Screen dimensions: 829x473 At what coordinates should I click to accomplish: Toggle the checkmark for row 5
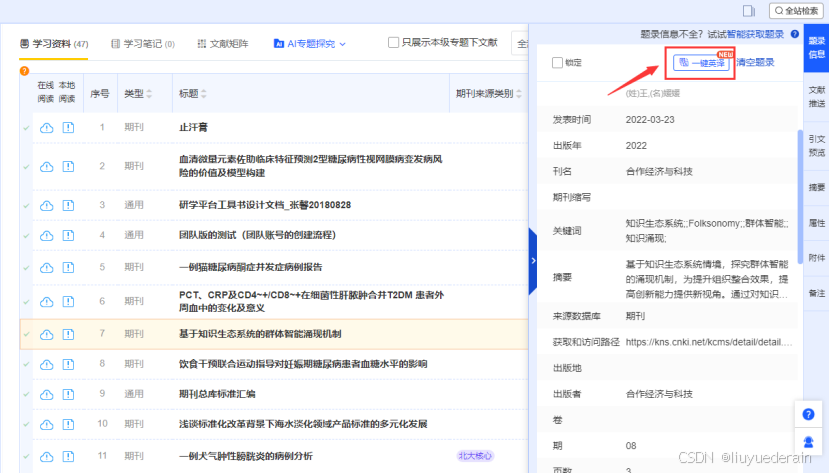point(26,268)
